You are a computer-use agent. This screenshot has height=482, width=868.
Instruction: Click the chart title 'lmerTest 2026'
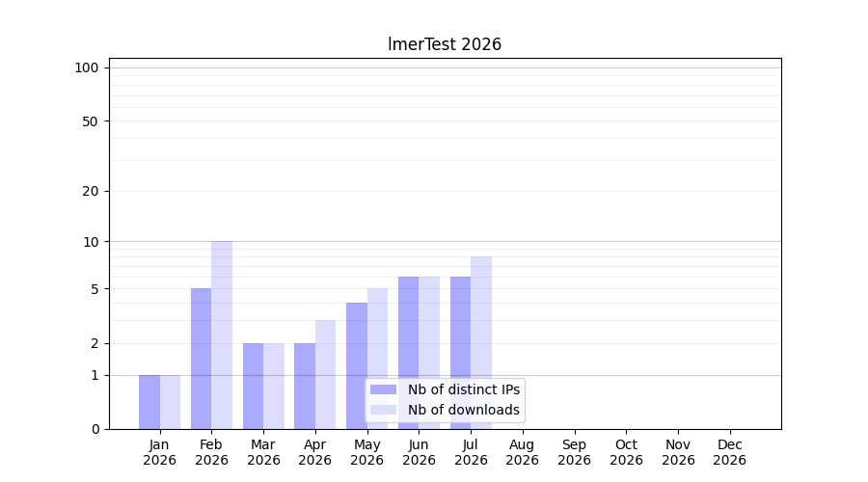445,44
